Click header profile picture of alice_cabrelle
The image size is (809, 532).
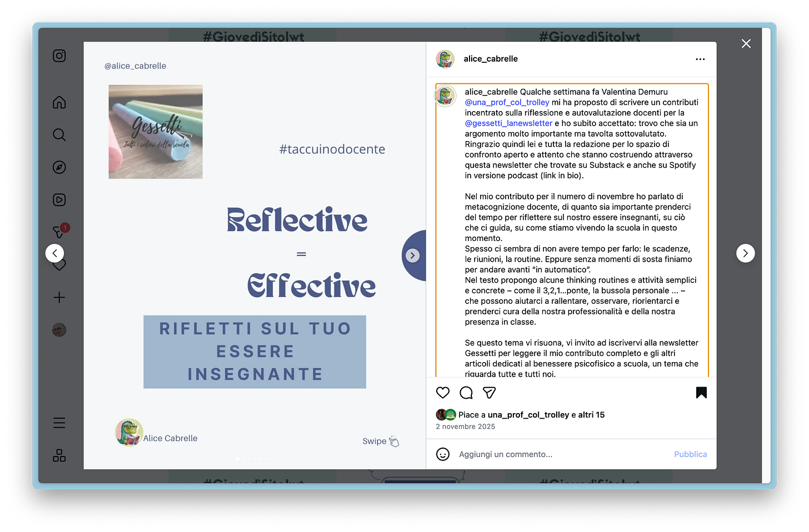pyautogui.click(x=445, y=59)
